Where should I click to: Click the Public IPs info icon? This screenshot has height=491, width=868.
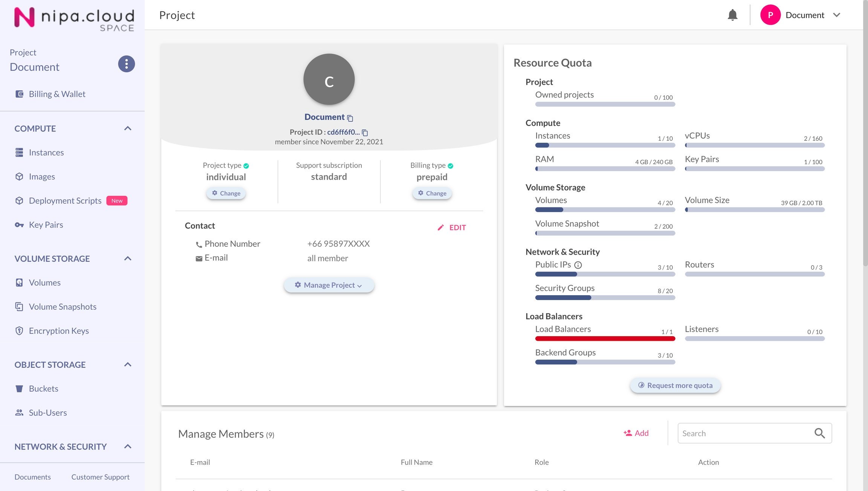click(x=578, y=265)
